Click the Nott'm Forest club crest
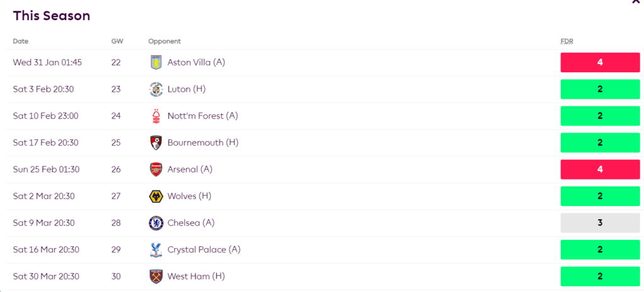644x292 pixels. (156, 116)
